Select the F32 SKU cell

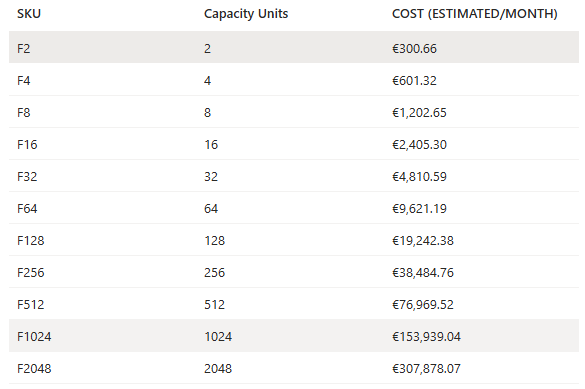27,177
